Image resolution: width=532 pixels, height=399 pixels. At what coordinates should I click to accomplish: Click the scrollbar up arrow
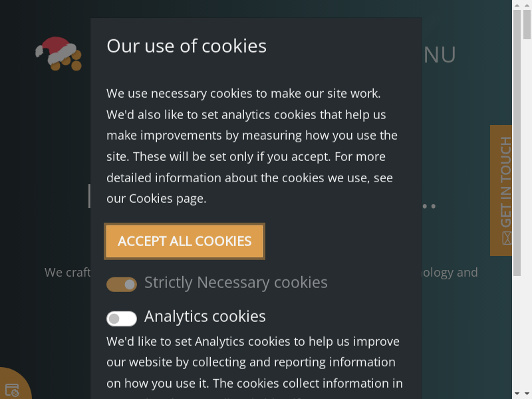click(517, 5)
